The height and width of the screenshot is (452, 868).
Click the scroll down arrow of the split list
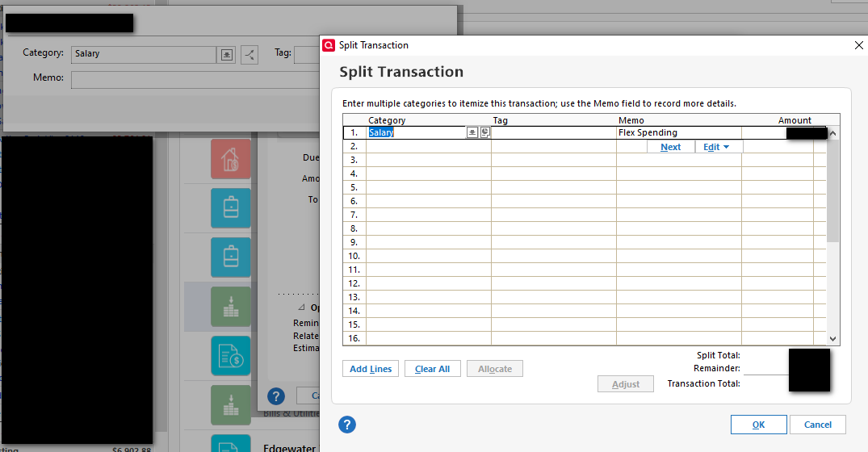(832, 338)
